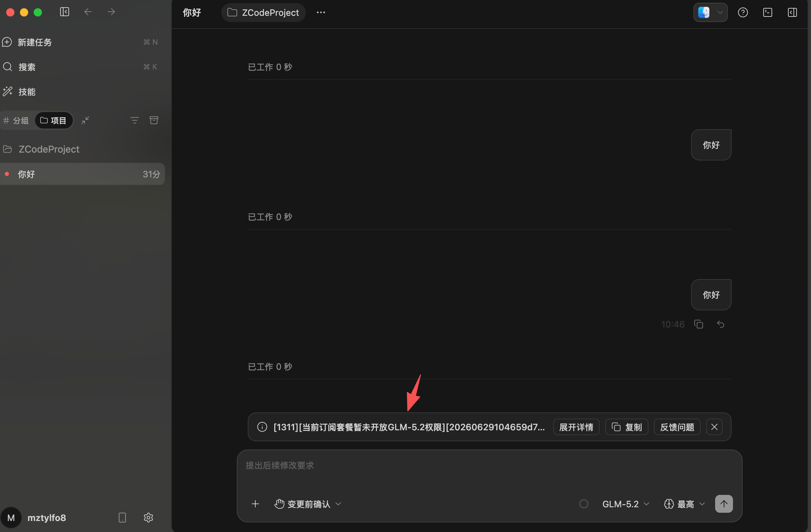Open the mobile device icon at bottom
This screenshot has height=532, width=811.
pyautogui.click(x=122, y=518)
